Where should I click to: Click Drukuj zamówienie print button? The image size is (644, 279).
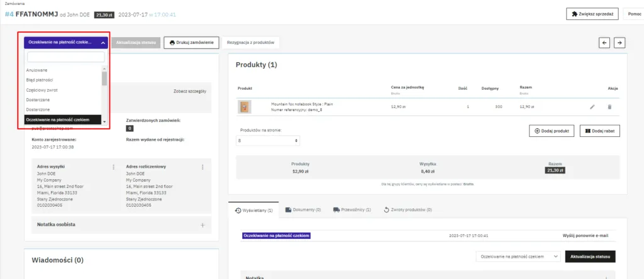coord(192,43)
